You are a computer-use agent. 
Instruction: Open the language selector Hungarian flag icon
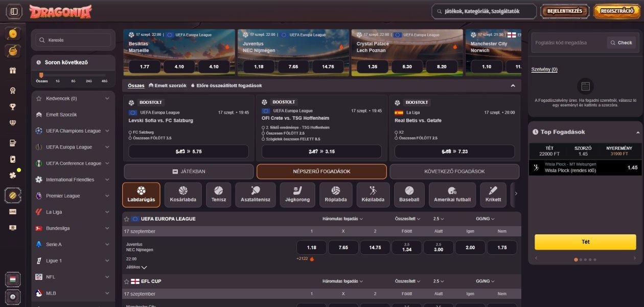point(13,279)
